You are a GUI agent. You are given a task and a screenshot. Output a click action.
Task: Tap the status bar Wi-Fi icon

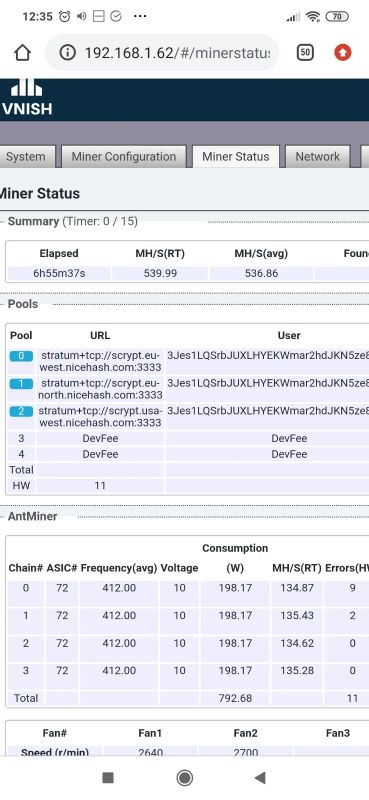(313, 16)
